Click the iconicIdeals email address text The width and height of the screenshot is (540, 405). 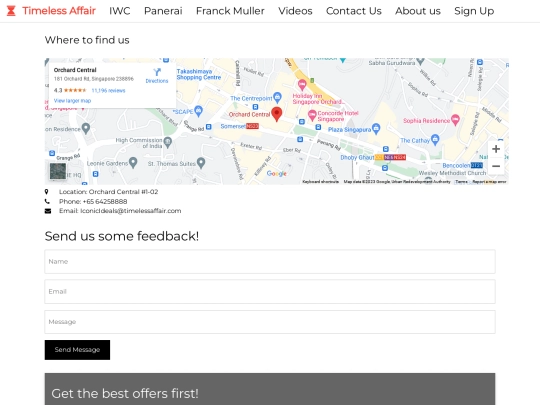coord(131,211)
